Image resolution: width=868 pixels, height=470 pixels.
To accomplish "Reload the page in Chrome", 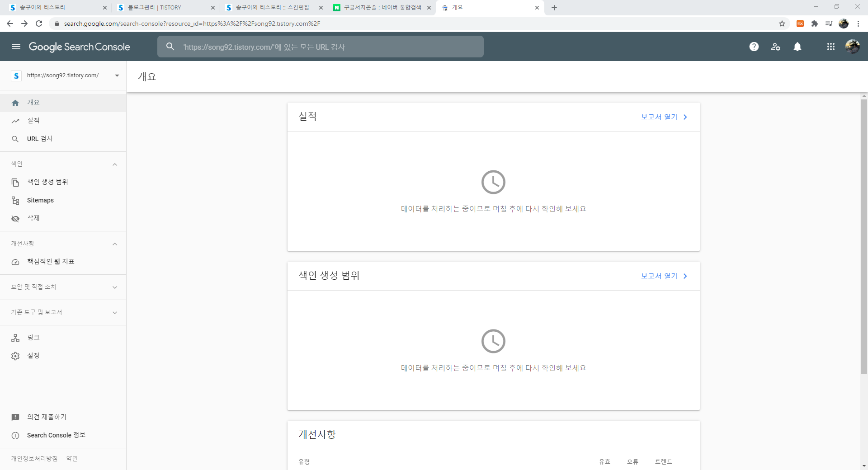I will (39, 23).
